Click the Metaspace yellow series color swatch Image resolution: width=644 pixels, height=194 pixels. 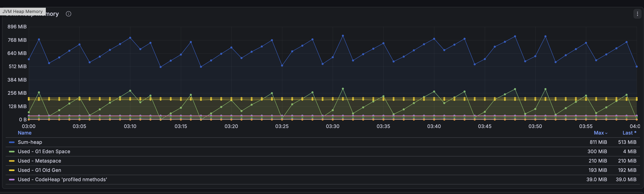(12, 161)
